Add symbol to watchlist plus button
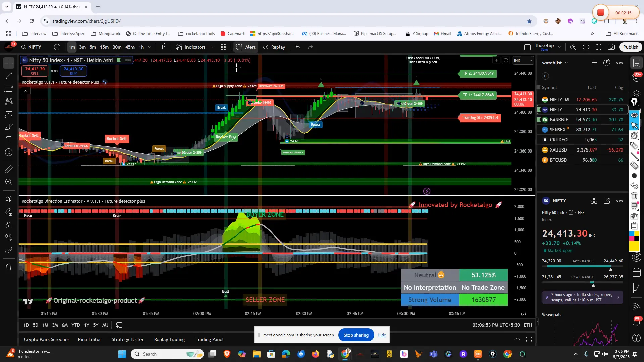The image size is (644, 362). (594, 63)
